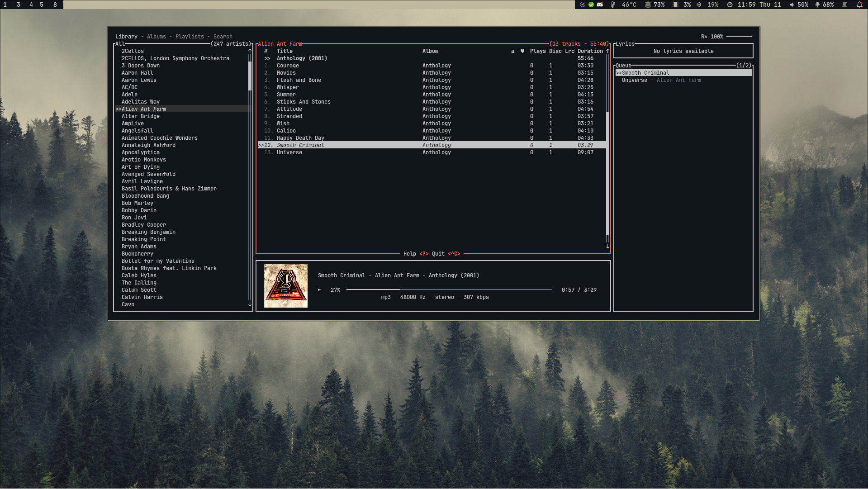Switch to workspace 4
The width and height of the screenshot is (868, 489).
pos(31,5)
